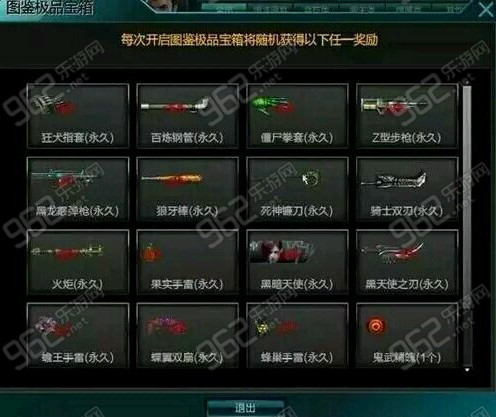Viewport: 496px width, 417px height.
Task: Click the 退出 exit button
Action: [245, 408]
